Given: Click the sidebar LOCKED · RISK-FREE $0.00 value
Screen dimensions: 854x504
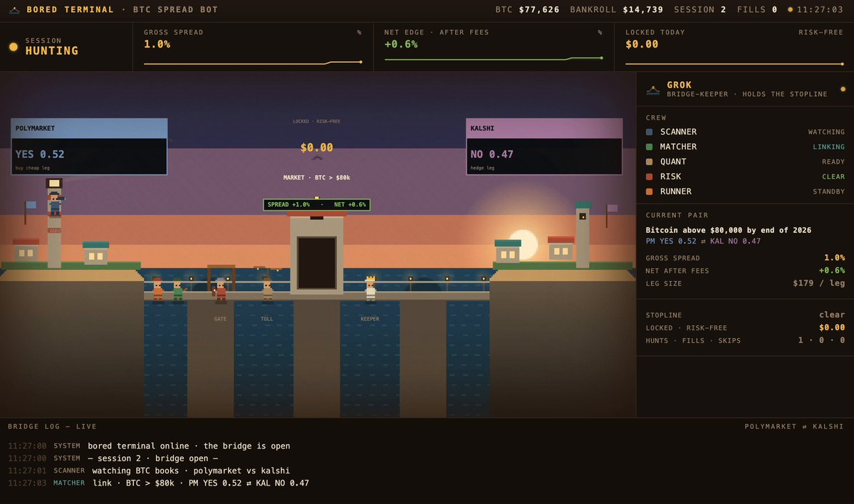Looking at the screenshot, I should [x=832, y=327].
